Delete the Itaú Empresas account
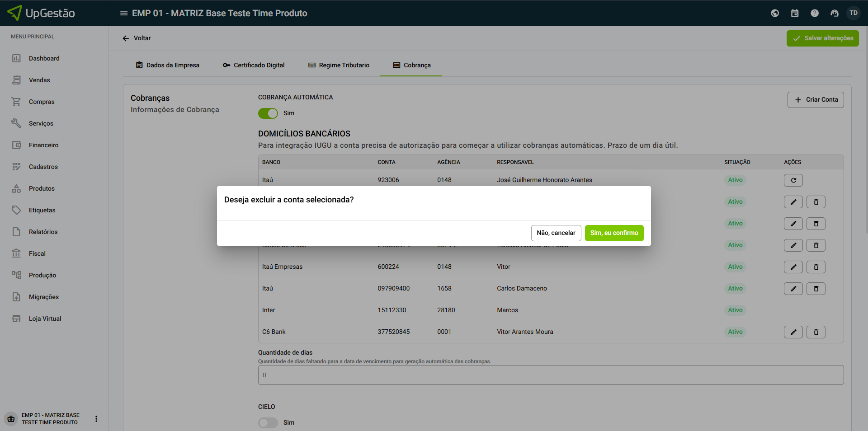 [x=816, y=267]
